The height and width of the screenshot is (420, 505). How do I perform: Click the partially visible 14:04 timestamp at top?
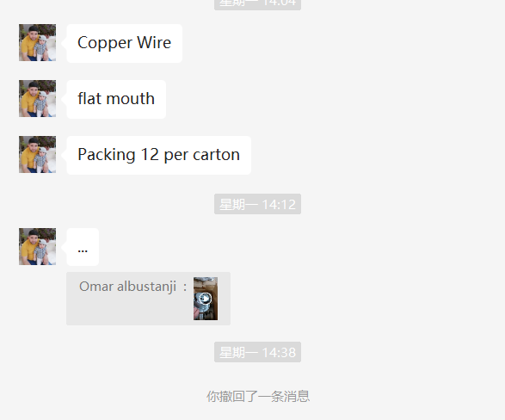click(257, 3)
